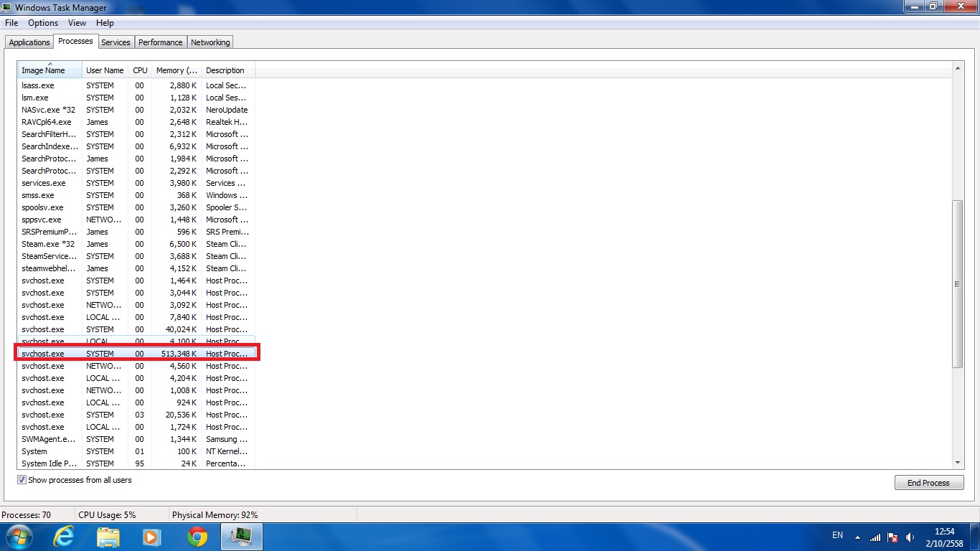Click the Show desktop button
Screen dimensions: 980x551
[x=975, y=537]
